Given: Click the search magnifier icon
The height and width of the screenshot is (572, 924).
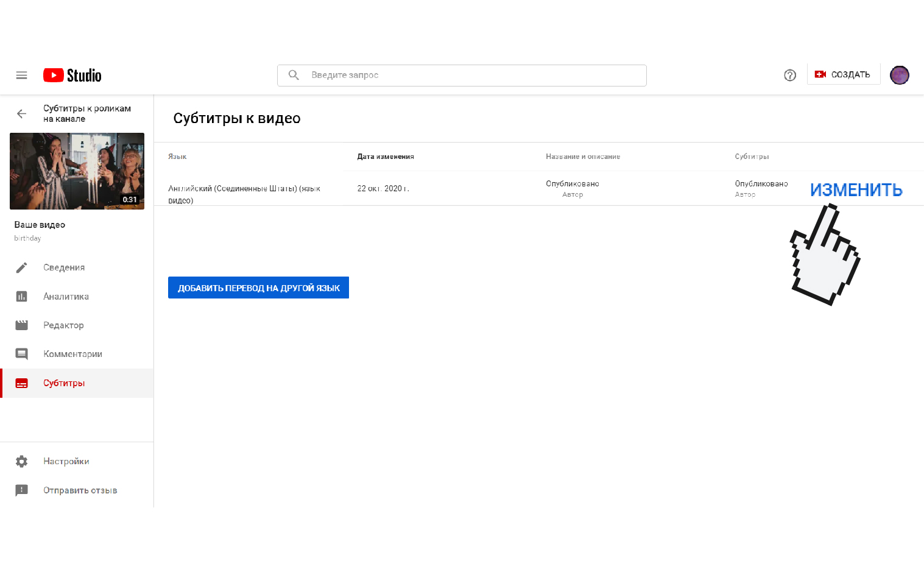Looking at the screenshot, I should coord(294,75).
